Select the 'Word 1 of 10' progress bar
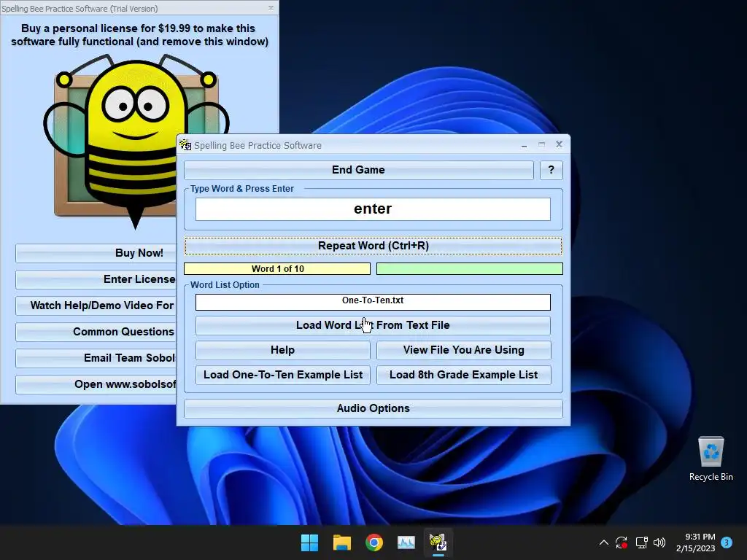 (x=277, y=268)
